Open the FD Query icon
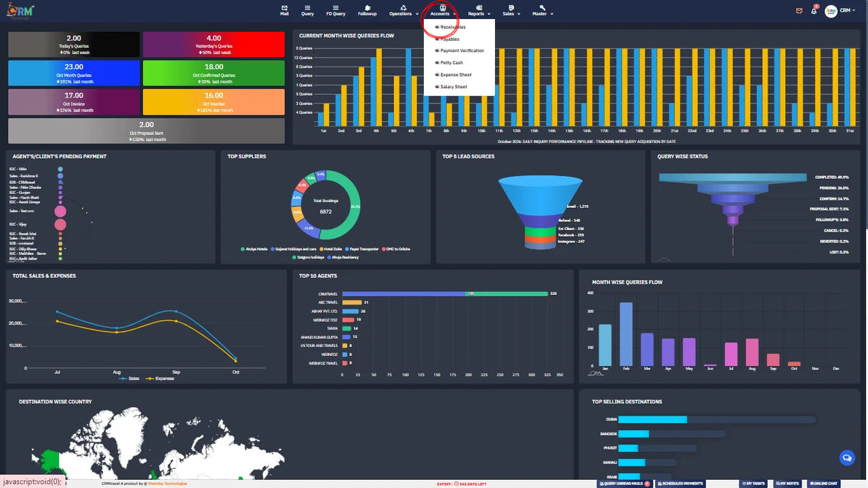The width and height of the screenshot is (868, 488). (336, 7)
